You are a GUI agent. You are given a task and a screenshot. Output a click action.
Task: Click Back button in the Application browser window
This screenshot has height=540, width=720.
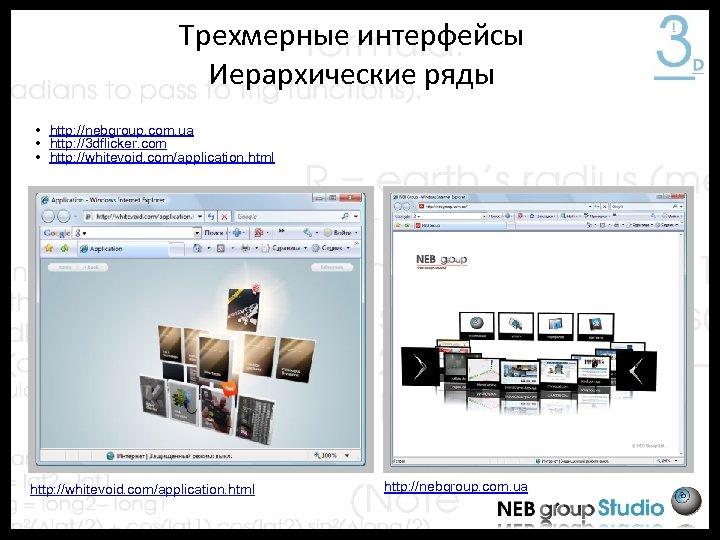[x=48, y=216]
